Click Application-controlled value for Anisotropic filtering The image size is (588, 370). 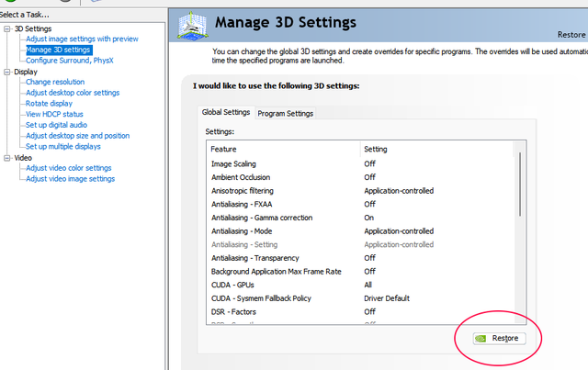[399, 191]
